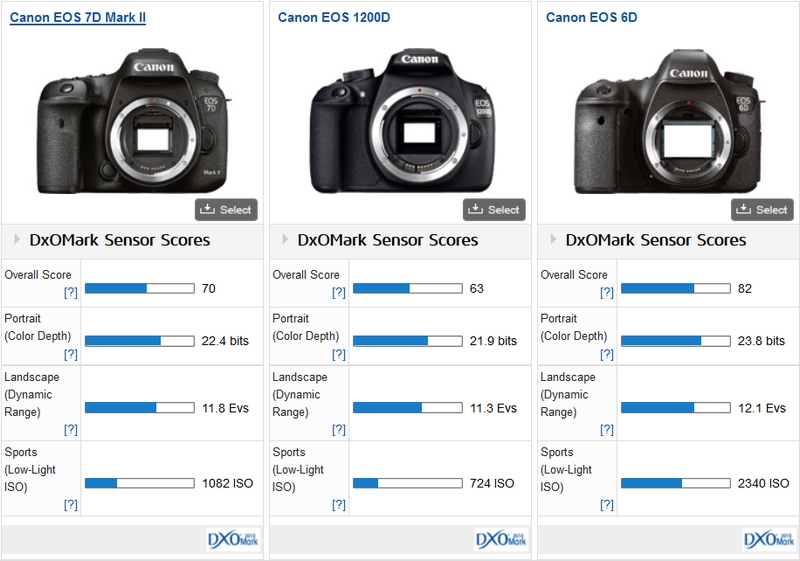Click the 11.3 Evs dynamic range bar
The width and height of the screenshot is (800, 561).
[408, 407]
